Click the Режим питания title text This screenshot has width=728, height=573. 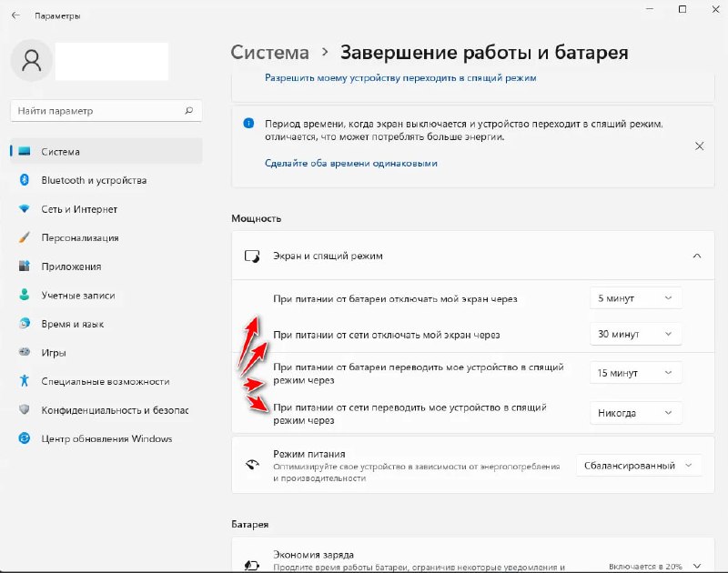[309, 454]
